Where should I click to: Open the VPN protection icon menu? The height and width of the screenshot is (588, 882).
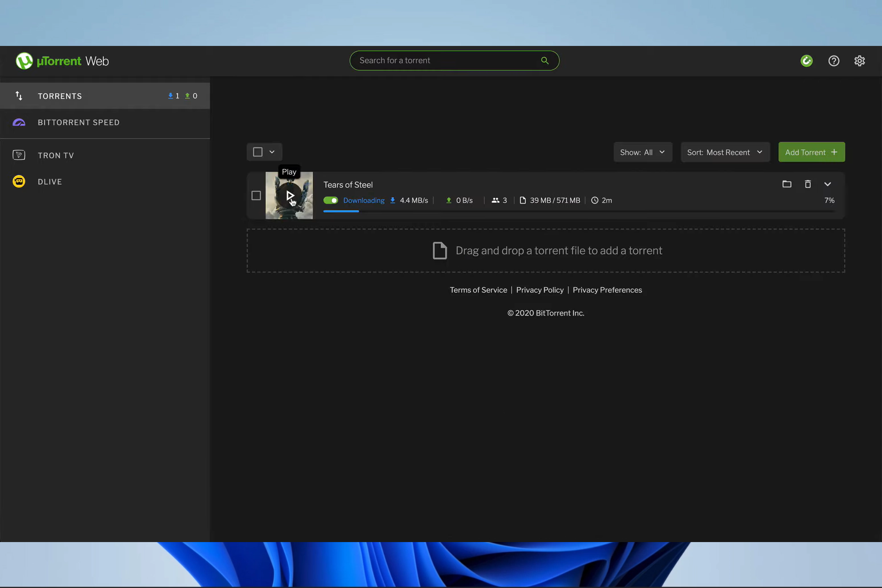tap(807, 60)
